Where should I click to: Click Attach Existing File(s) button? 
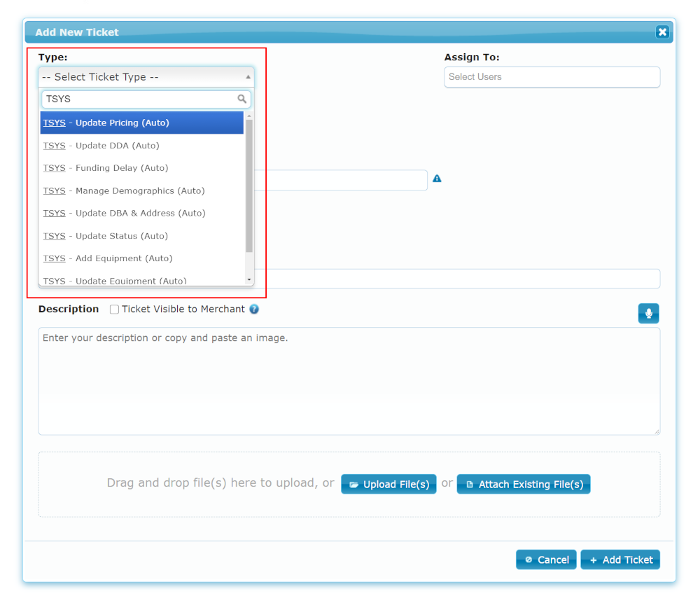pyautogui.click(x=523, y=484)
